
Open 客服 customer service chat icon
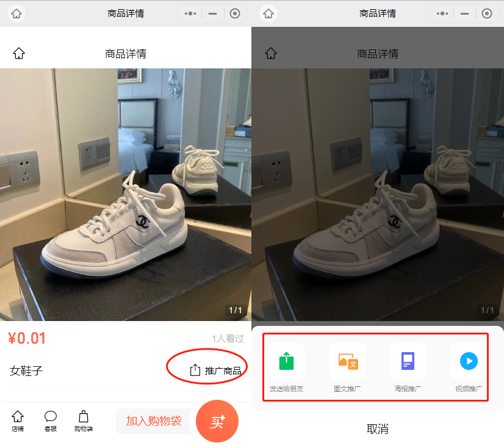pos(51,421)
